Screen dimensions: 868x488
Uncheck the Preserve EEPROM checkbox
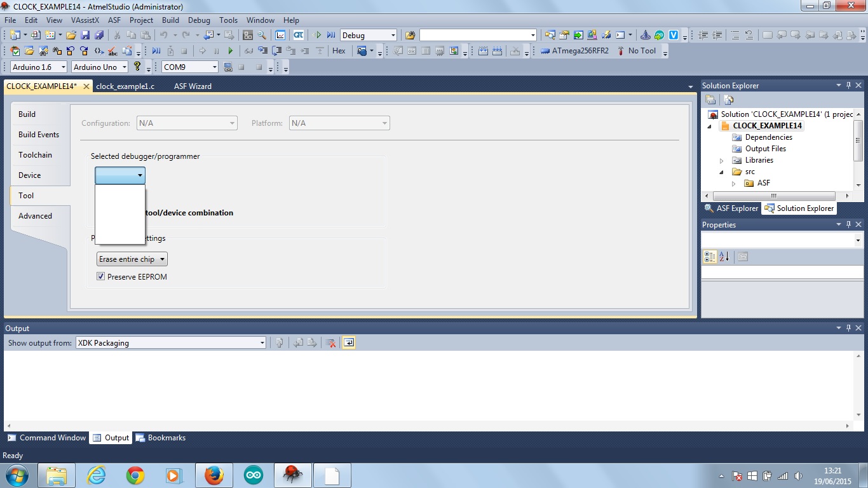(100, 276)
